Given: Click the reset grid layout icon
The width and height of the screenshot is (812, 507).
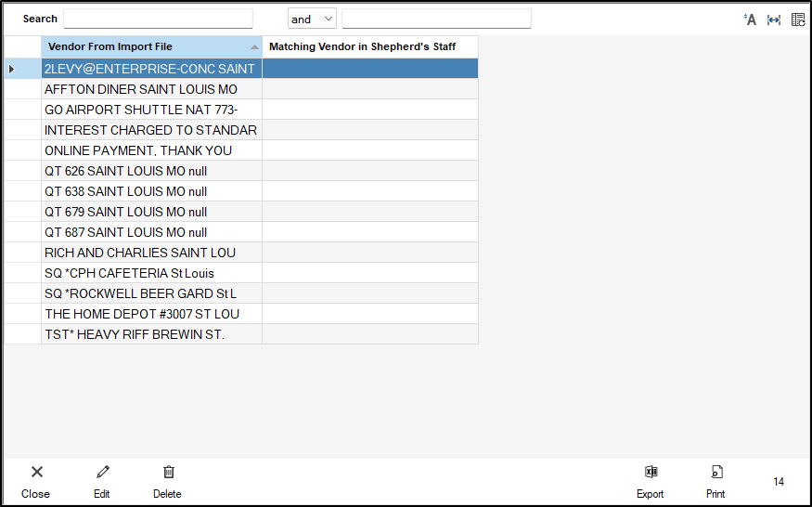Looking at the screenshot, I should click(x=797, y=19).
